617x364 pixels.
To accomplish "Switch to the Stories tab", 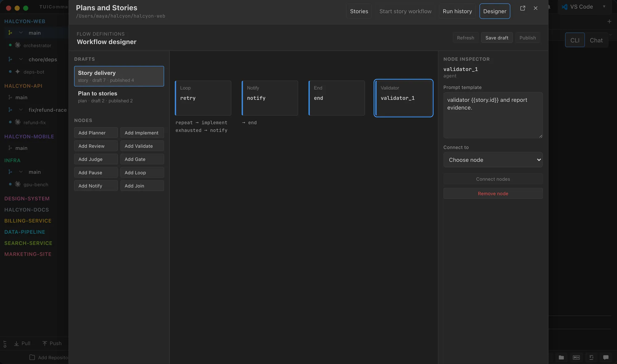I will pyautogui.click(x=359, y=11).
